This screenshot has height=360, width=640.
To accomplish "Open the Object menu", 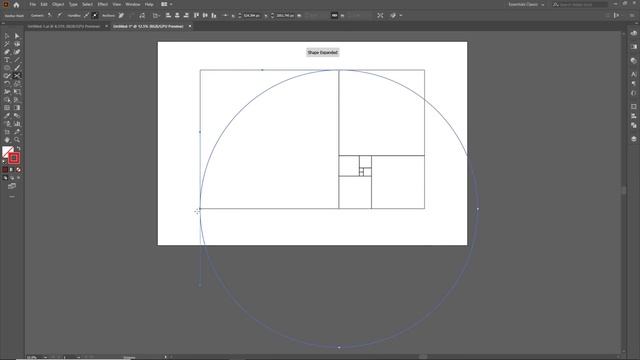I will pos(58,4).
